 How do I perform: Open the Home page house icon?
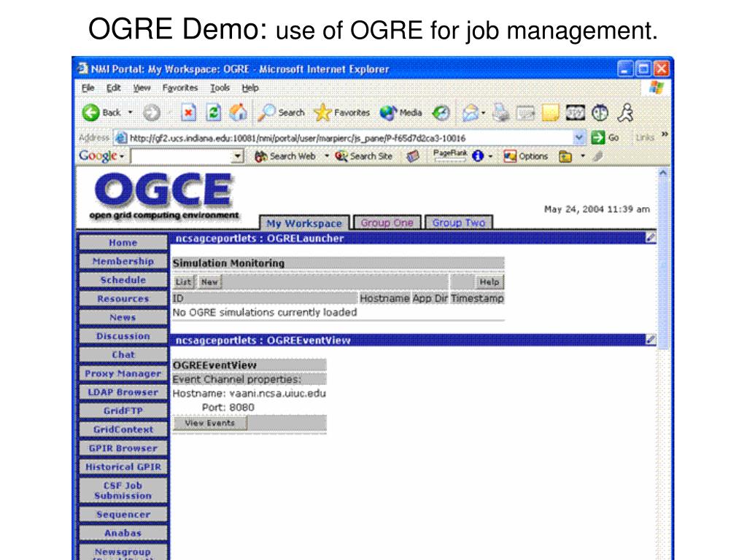(239, 112)
